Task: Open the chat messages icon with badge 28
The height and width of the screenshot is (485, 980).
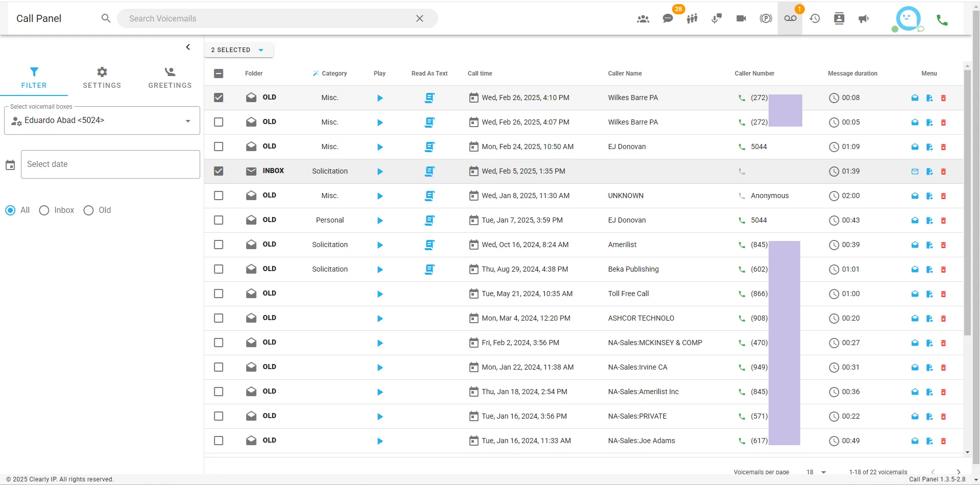Action: (x=667, y=18)
